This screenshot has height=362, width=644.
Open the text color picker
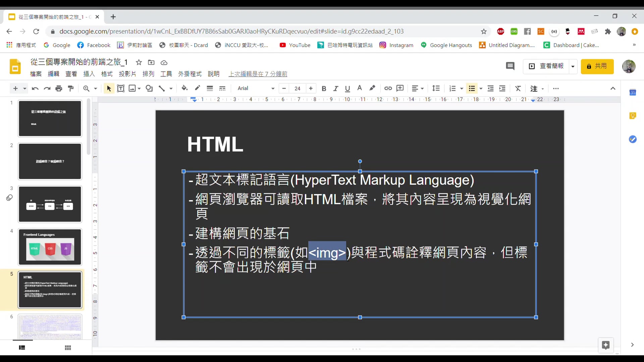click(x=360, y=88)
